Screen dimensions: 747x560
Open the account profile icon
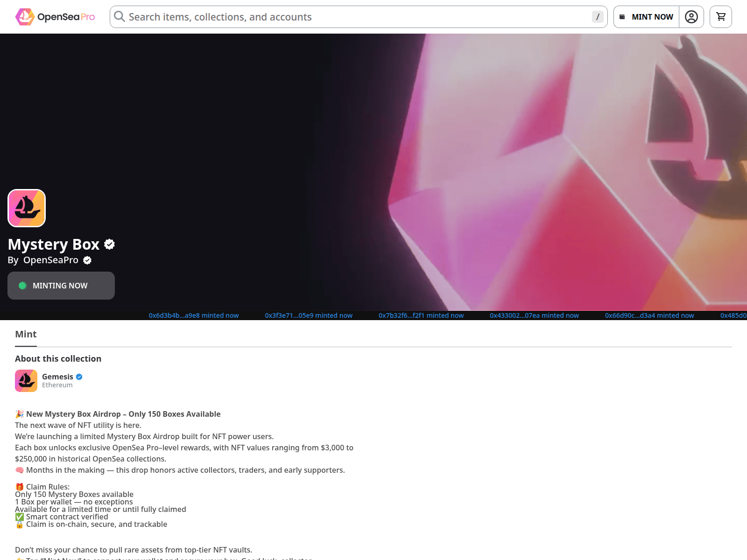[691, 17]
